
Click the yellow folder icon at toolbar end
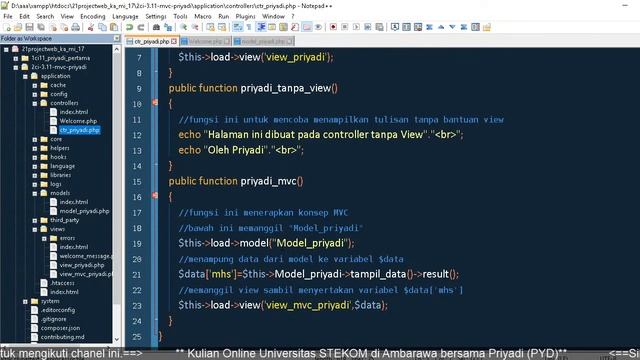[x=487, y=27]
